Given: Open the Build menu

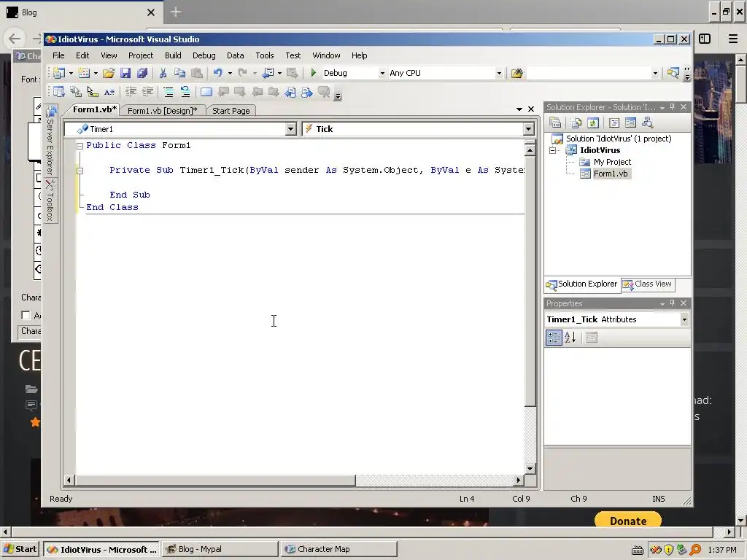Looking at the screenshot, I should click(173, 55).
